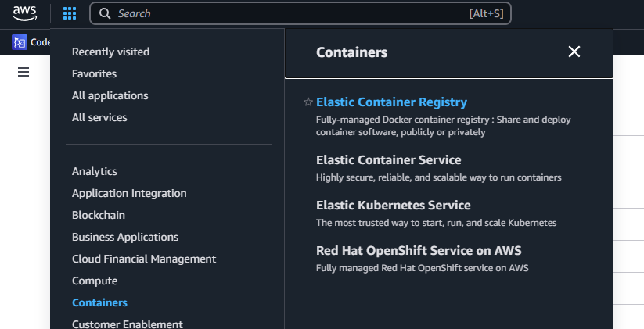Image resolution: width=644 pixels, height=329 pixels.
Task: Focus the Search input field
Action: coord(300,13)
